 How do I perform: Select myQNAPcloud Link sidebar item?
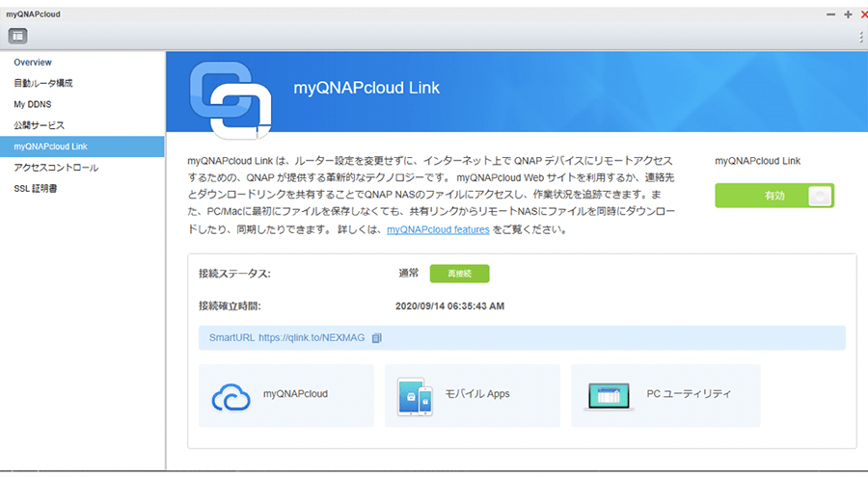[82, 146]
